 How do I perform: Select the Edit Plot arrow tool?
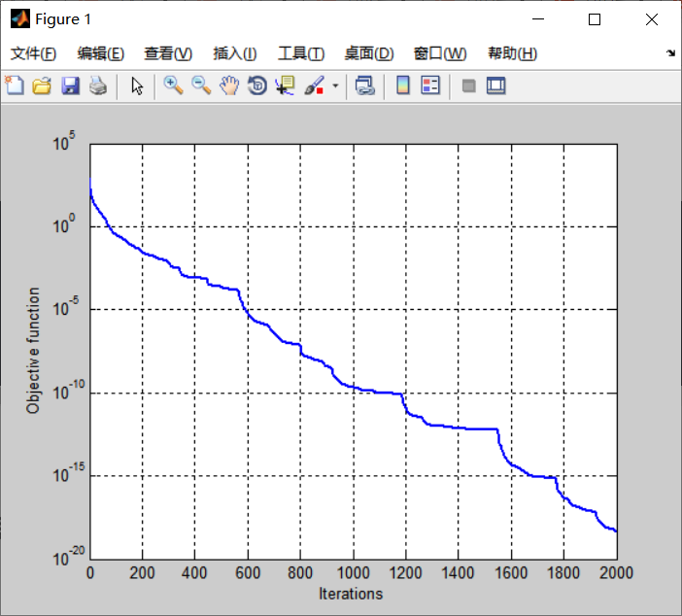pos(137,86)
